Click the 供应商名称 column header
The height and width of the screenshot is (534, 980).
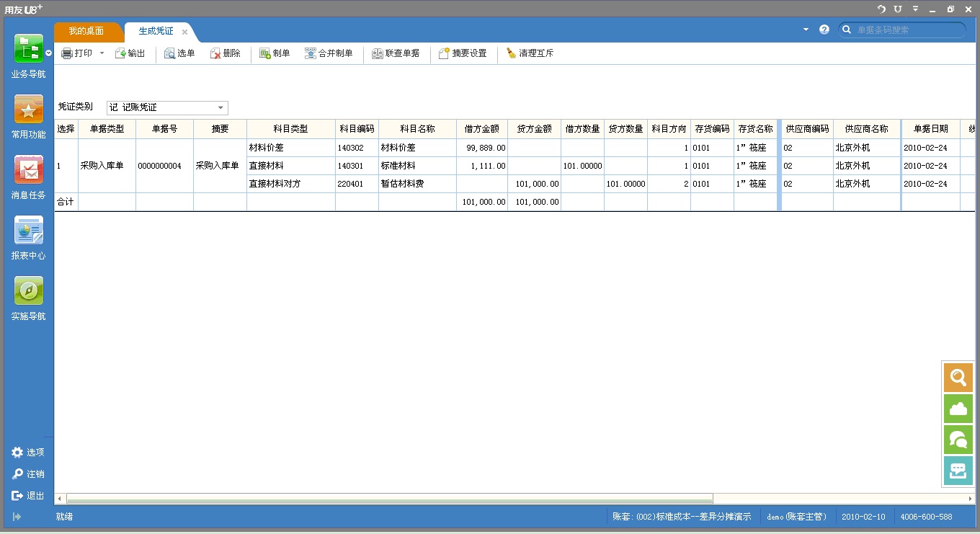867,129
